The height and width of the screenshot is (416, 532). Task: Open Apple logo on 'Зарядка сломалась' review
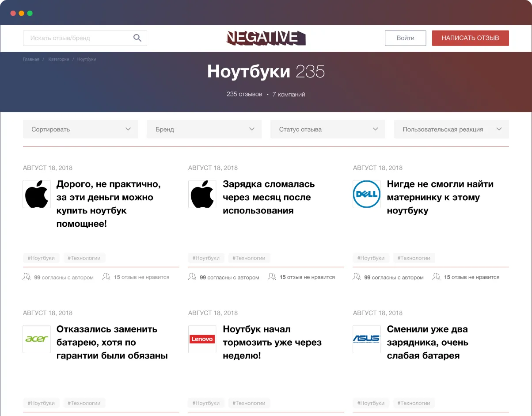[202, 194]
